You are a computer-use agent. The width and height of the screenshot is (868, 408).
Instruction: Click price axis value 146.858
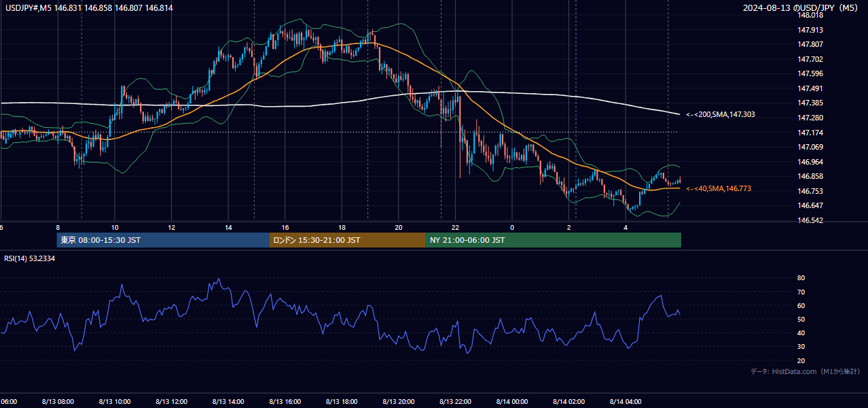810,176
